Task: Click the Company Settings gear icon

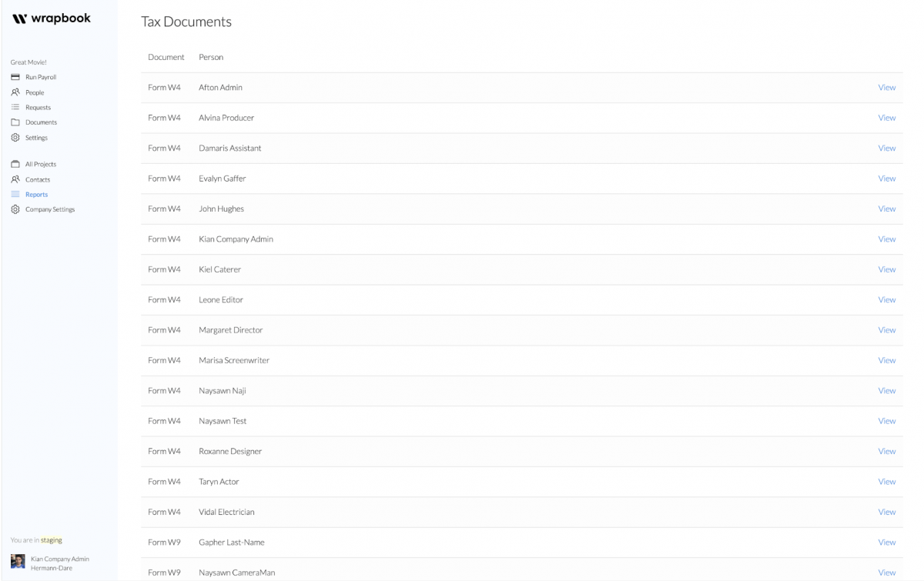Action: [x=15, y=209]
